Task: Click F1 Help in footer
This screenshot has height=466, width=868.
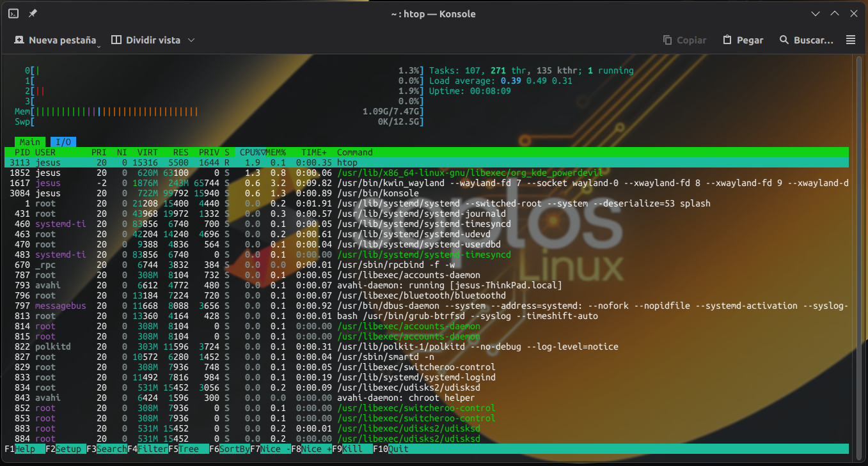Action: coord(25,449)
